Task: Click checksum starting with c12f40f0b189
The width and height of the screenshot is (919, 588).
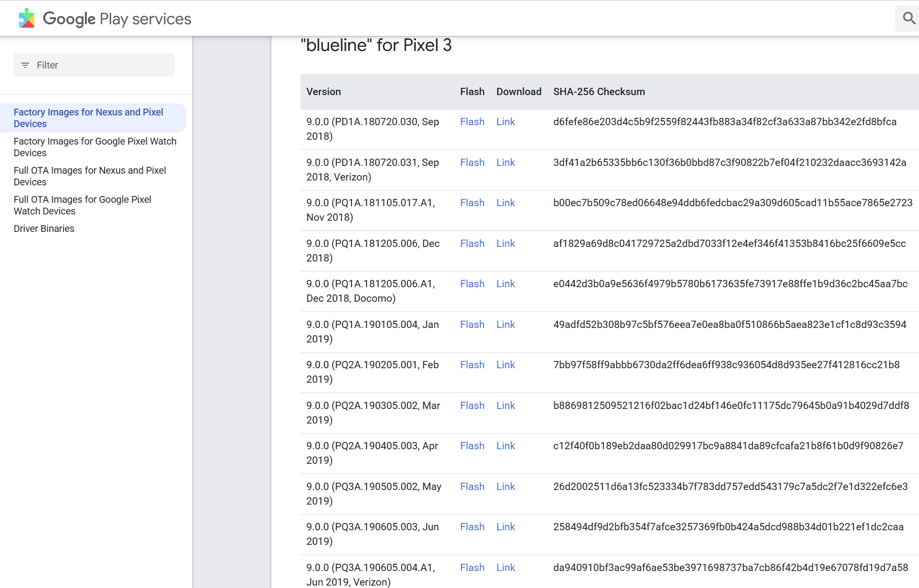Action: (728, 446)
